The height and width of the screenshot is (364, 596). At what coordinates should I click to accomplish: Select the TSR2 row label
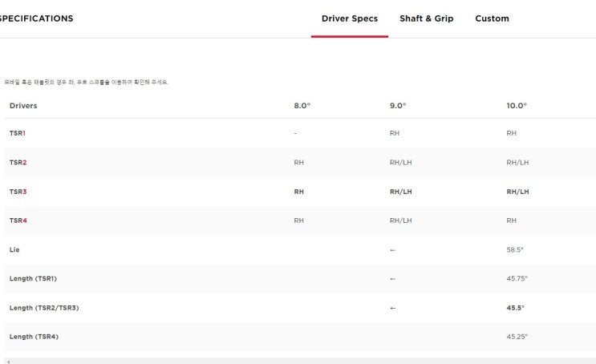(x=18, y=163)
